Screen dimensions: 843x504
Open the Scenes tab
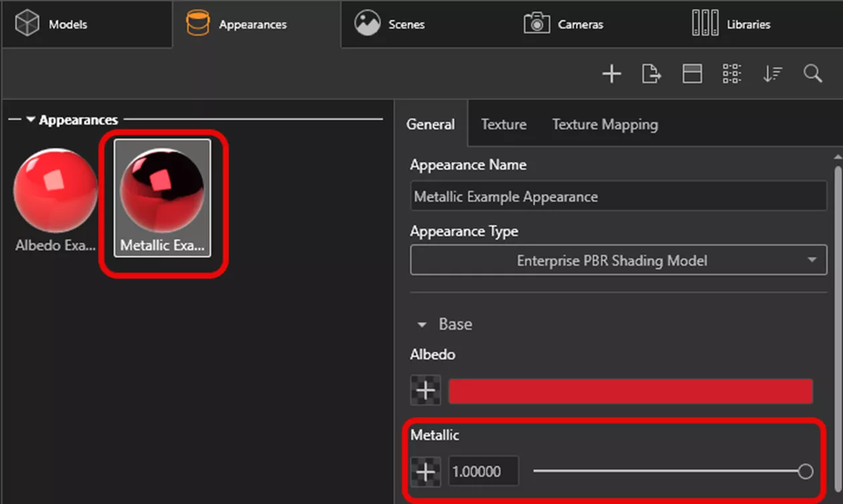390,25
